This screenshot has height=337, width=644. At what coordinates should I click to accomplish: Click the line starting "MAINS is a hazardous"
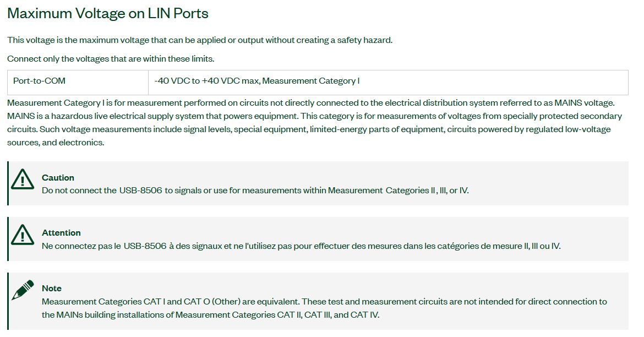[x=314, y=116]
